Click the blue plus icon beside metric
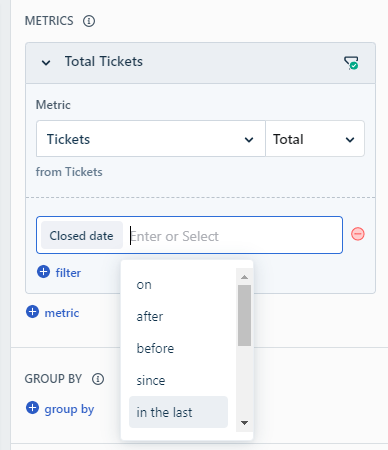The width and height of the screenshot is (388, 450). [32, 312]
